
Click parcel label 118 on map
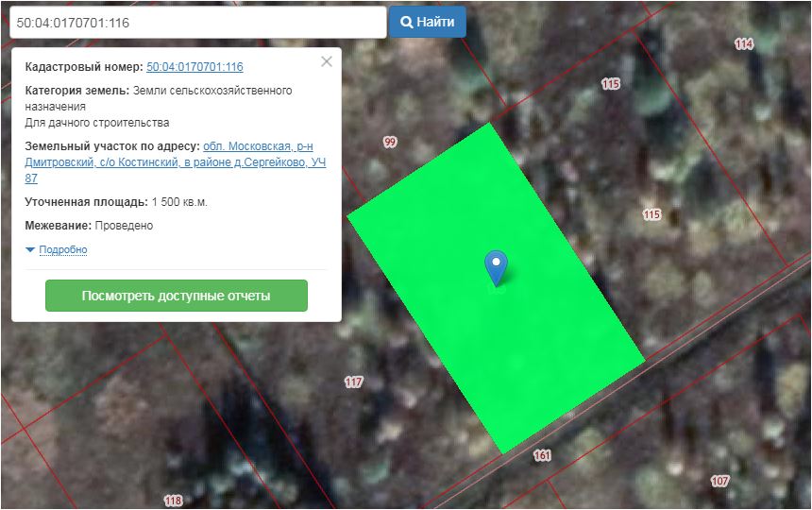[x=173, y=501]
